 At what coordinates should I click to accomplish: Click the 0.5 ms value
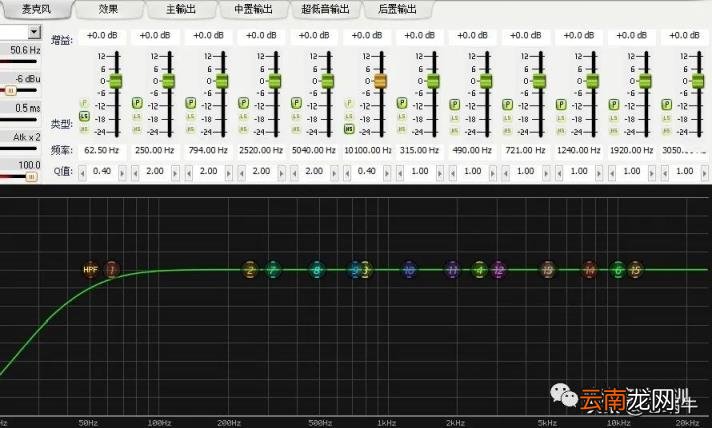27,108
